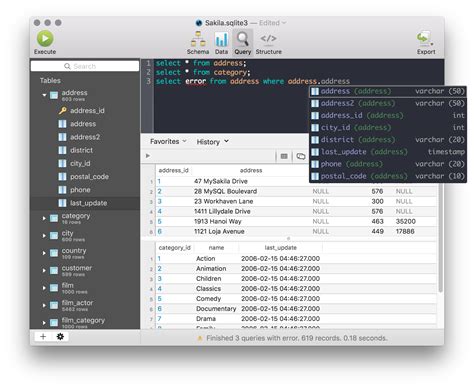Viewport: 474px width, 388px height.
Task: Click the postal code 35200 cell
Action: tap(405, 221)
